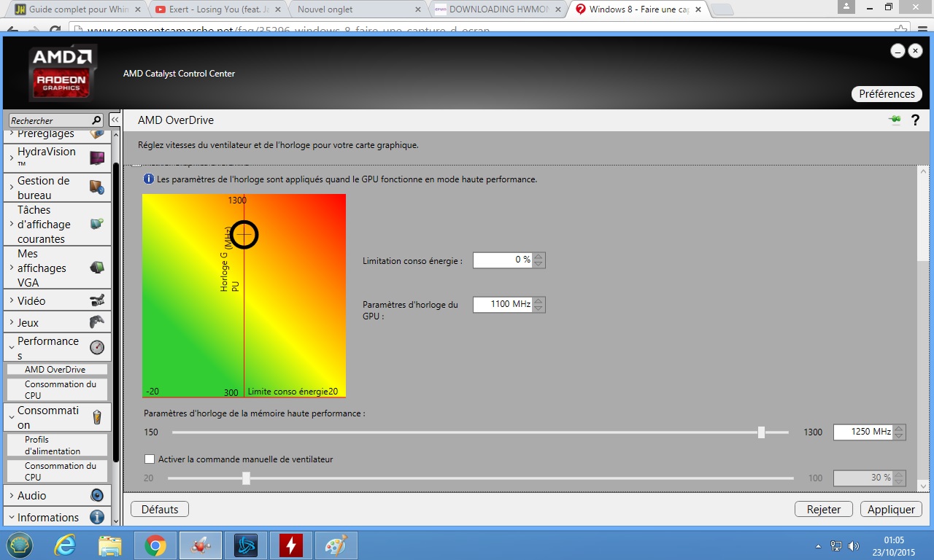The width and height of the screenshot is (934, 560).
Task: Switch to the Guide complet Chrome tab
Action: point(77,9)
